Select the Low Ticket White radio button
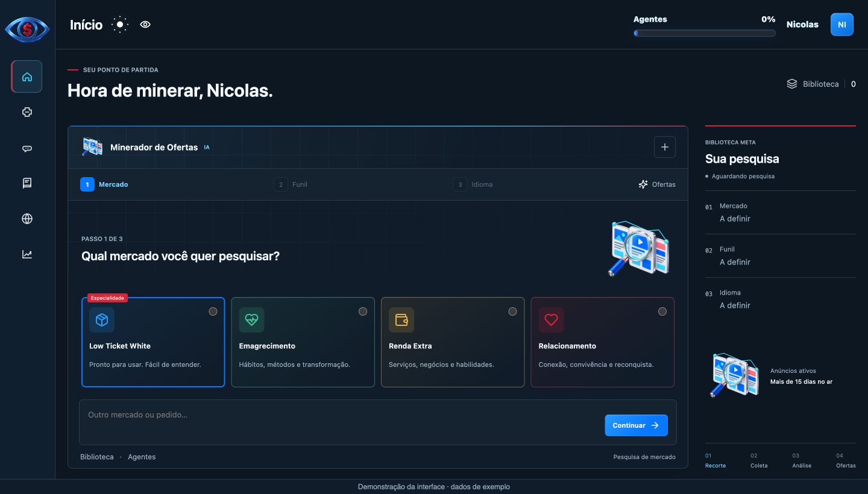The image size is (868, 494). (x=213, y=311)
